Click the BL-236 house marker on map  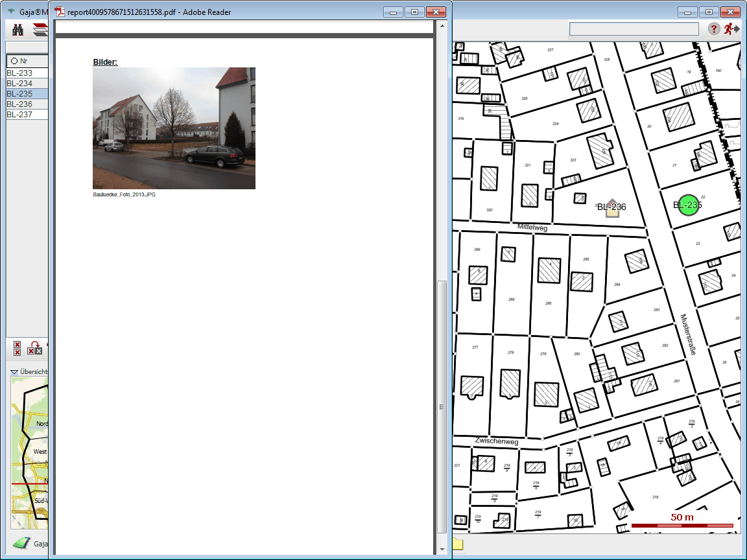[x=612, y=208]
